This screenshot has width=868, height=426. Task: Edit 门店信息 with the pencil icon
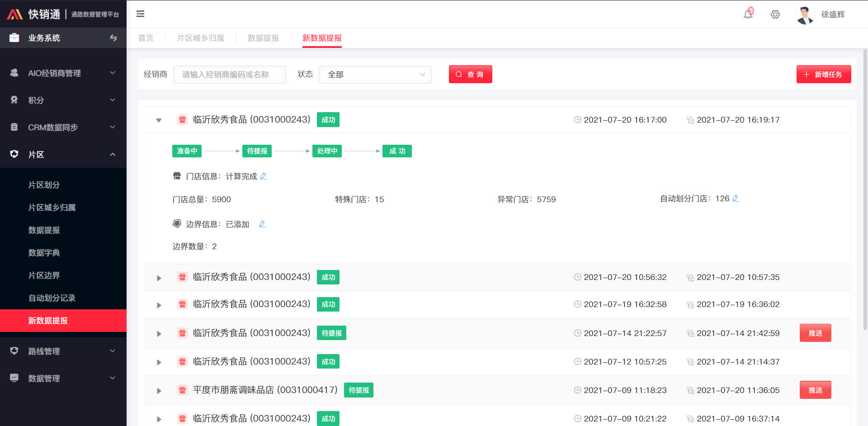click(264, 176)
